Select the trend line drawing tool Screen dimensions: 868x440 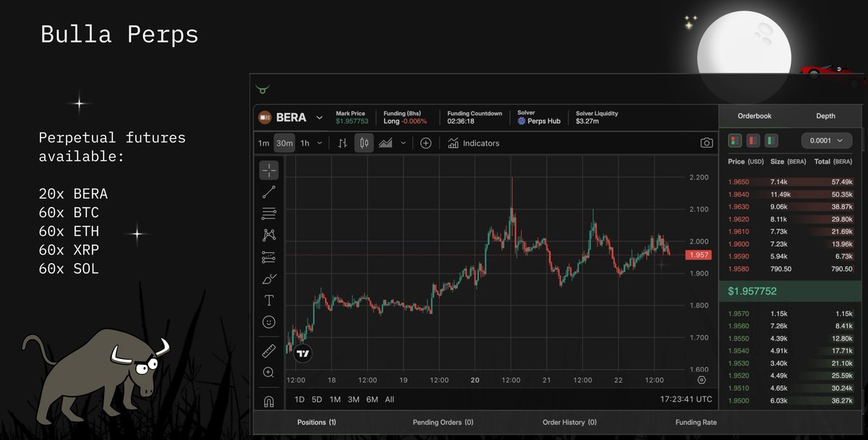tap(268, 192)
